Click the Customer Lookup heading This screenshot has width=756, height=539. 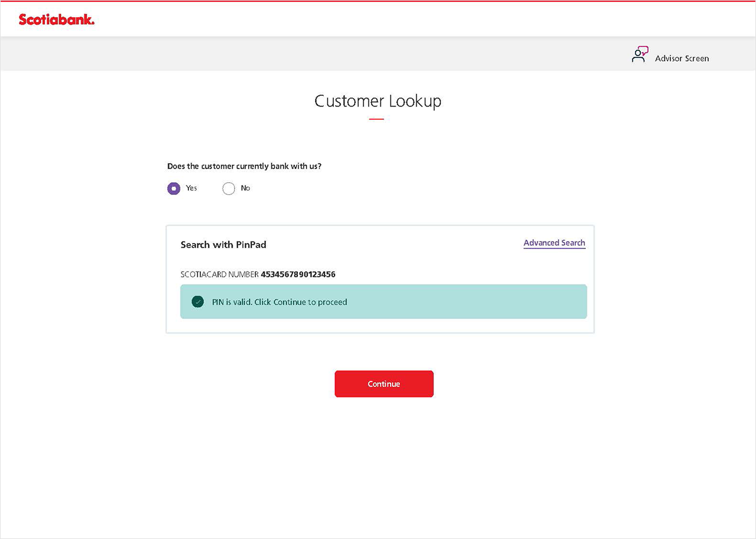pos(378,101)
